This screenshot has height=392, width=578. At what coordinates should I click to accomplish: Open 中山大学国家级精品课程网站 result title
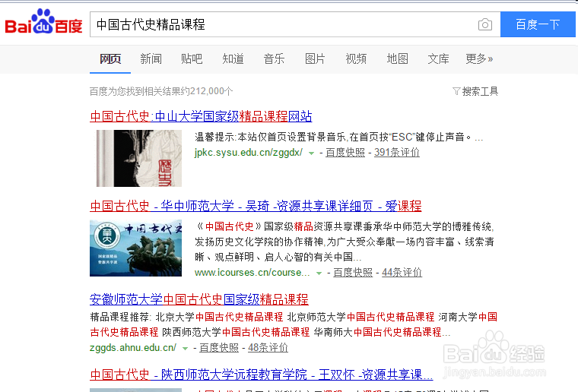click(201, 116)
